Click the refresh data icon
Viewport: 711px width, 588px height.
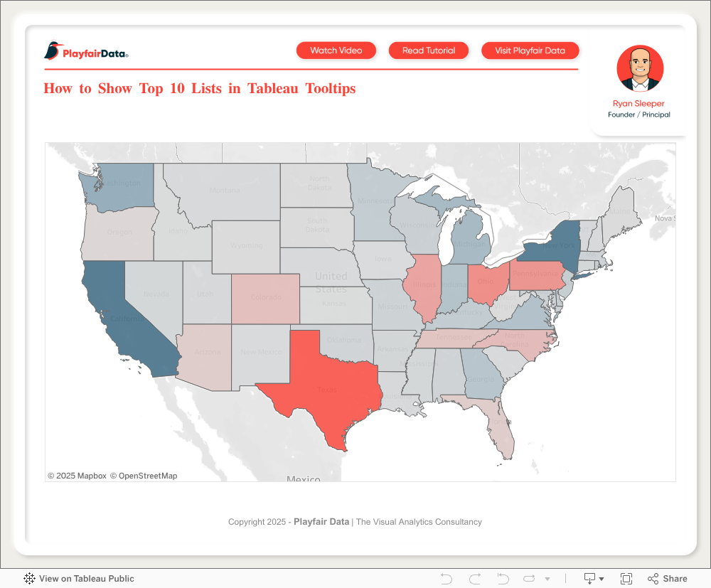pyautogui.click(x=529, y=579)
